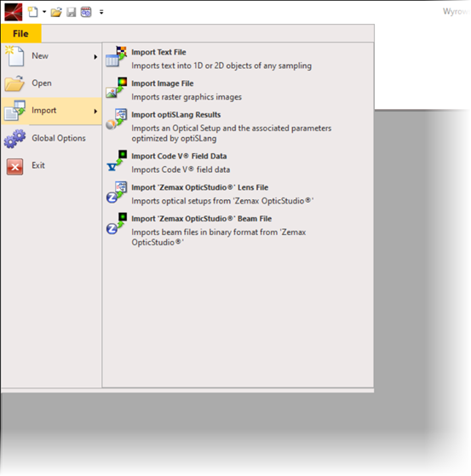Click the red Exit icon
Image resolution: width=471 pixels, height=476 pixels.
14,166
